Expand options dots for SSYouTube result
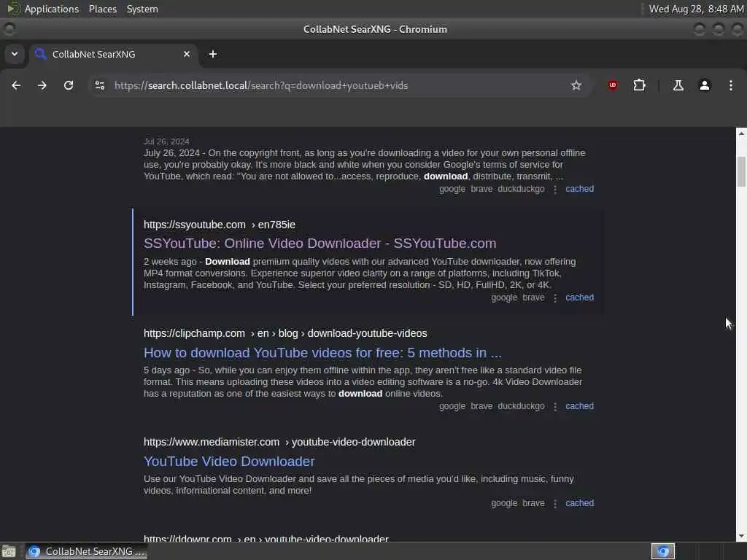 point(555,298)
